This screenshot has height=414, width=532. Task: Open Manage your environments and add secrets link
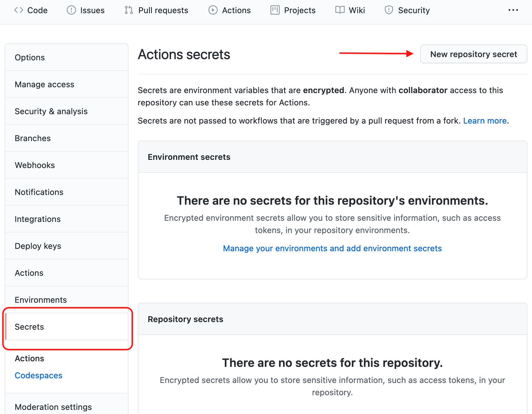coord(332,248)
